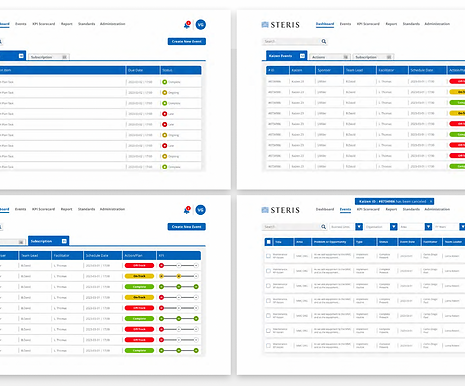Click the Problem or Opportunity column header
Viewport: 465px width, 386px height.
(332, 242)
